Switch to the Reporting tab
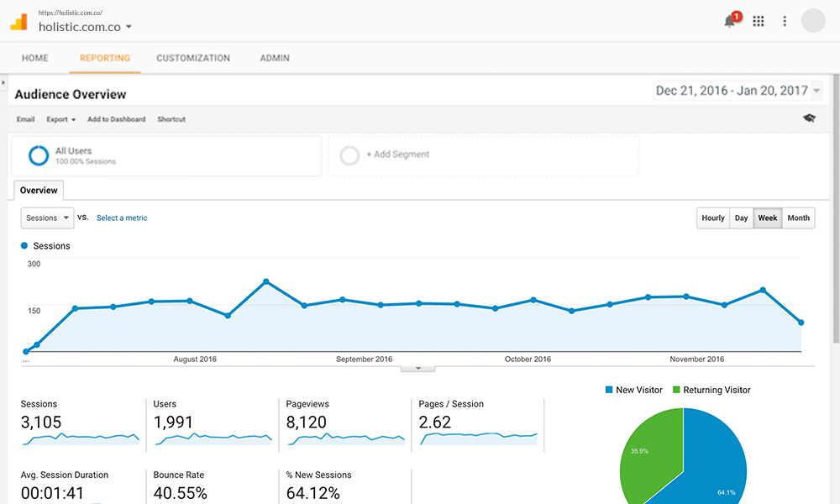 [x=105, y=58]
